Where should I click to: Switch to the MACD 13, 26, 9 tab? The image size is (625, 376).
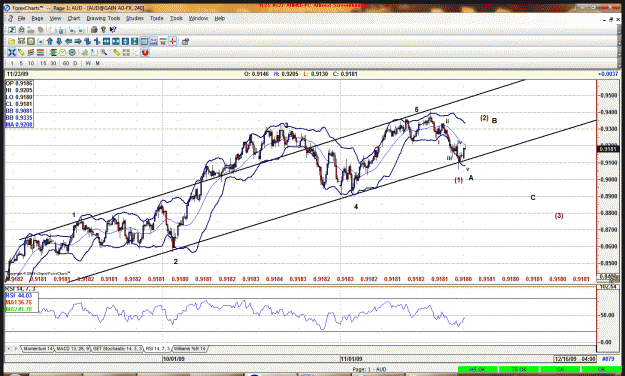pyautogui.click(x=73, y=349)
